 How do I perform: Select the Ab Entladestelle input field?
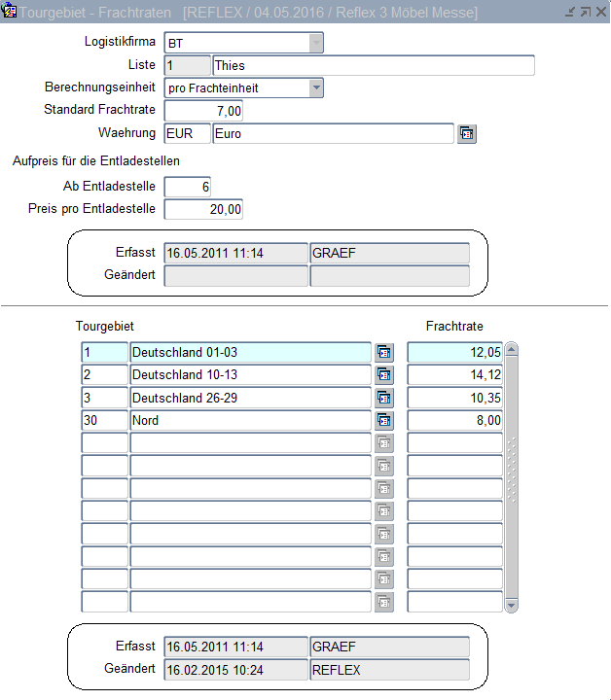(x=188, y=187)
